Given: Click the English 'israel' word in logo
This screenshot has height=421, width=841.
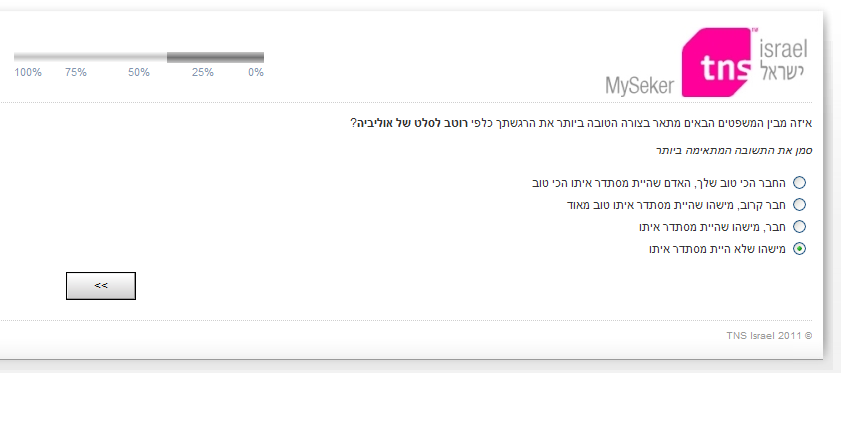Looking at the screenshot, I should pos(783,49).
